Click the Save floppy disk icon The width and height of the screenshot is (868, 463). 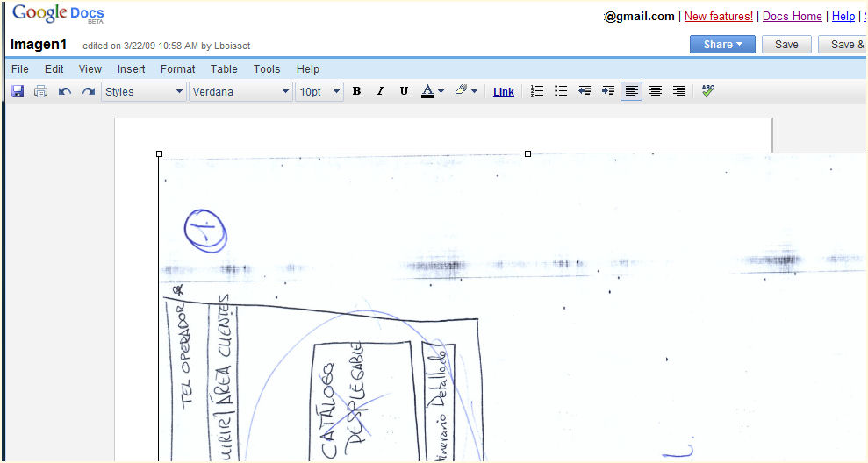coord(18,91)
